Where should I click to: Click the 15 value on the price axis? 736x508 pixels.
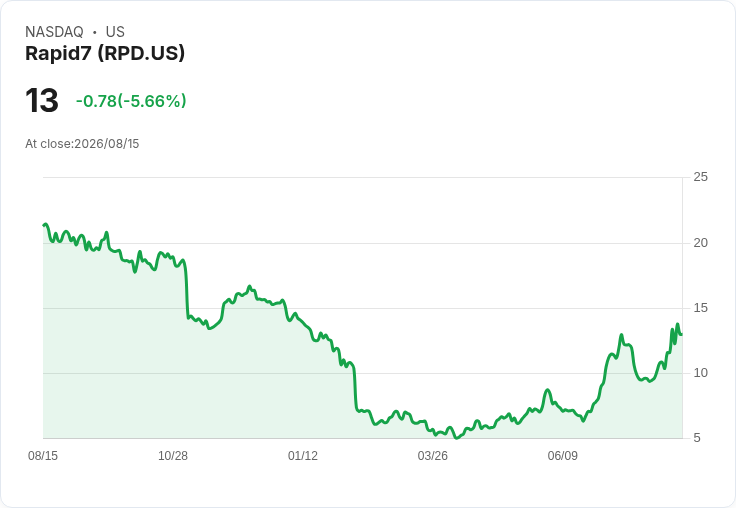click(700, 308)
